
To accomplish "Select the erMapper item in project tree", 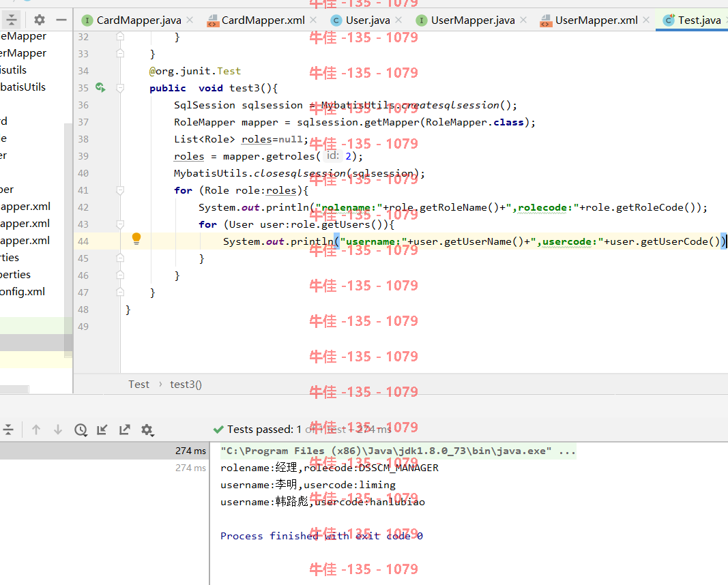I will (x=23, y=53).
